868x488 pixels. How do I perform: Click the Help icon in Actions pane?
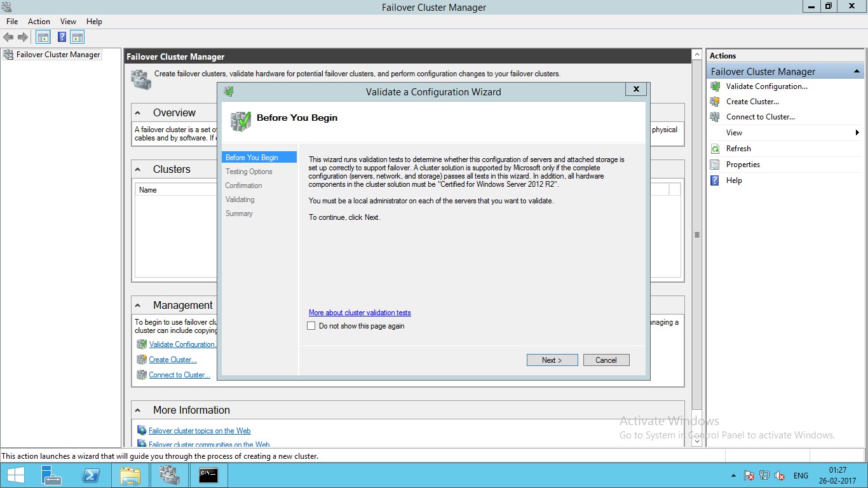point(715,180)
